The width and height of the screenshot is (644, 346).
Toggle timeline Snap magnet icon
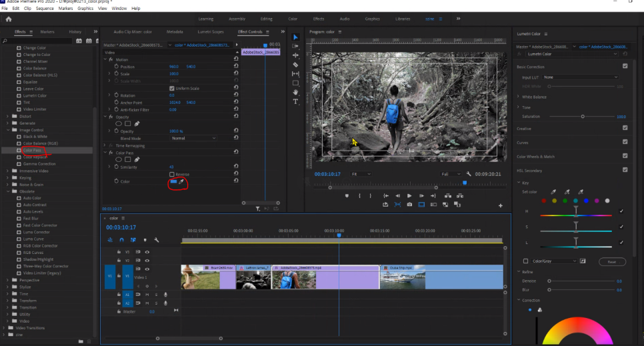point(121,240)
